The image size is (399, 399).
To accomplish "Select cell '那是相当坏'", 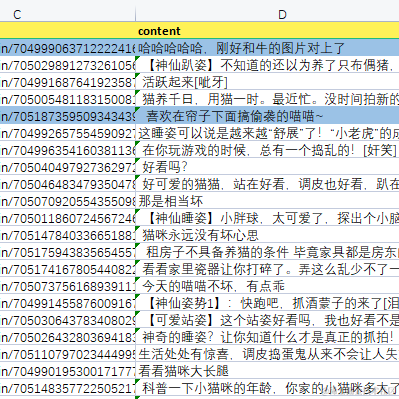I will [267, 201].
